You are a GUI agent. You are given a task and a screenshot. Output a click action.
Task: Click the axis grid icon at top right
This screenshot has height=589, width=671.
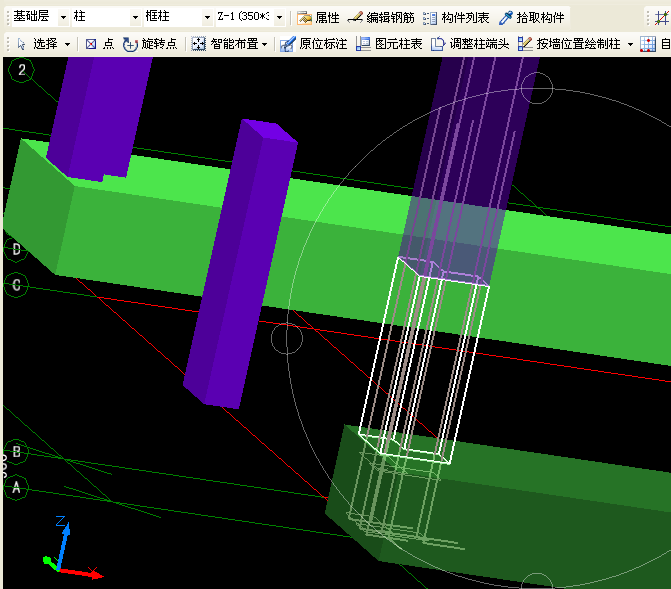click(662, 18)
